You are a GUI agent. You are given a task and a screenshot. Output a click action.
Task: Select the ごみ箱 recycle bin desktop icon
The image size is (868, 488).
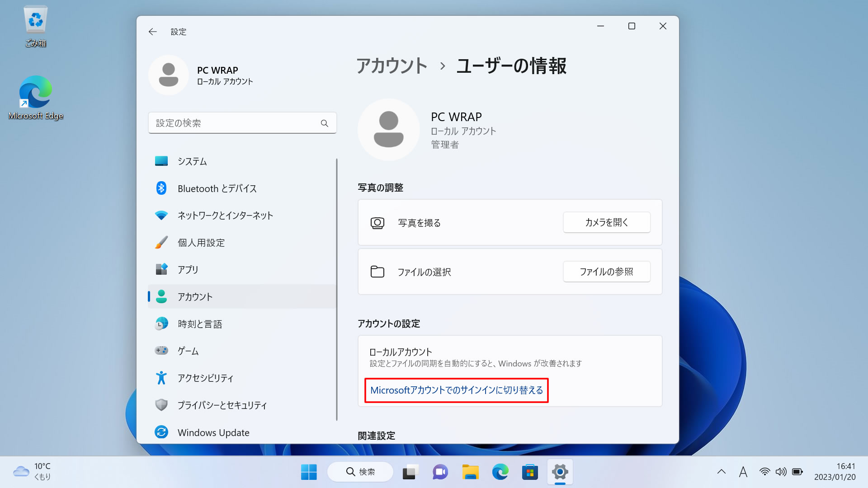click(x=35, y=26)
